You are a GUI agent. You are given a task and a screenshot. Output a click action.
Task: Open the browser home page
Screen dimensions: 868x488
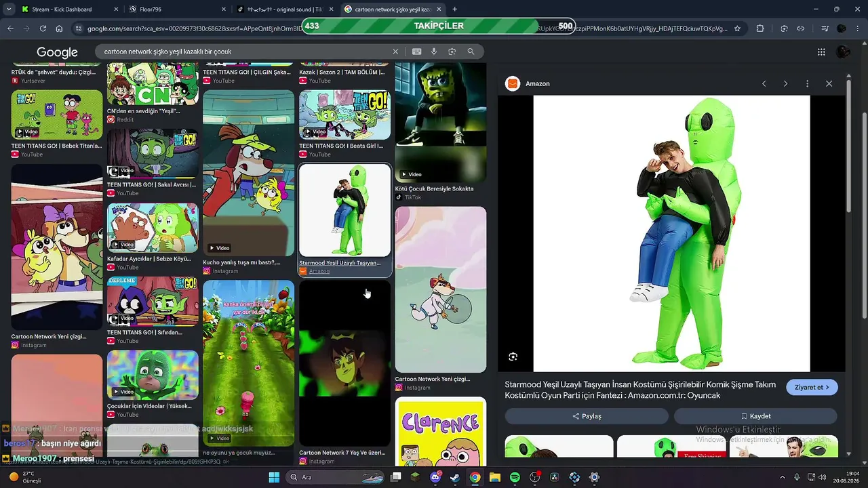pyautogui.click(x=59, y=28)
